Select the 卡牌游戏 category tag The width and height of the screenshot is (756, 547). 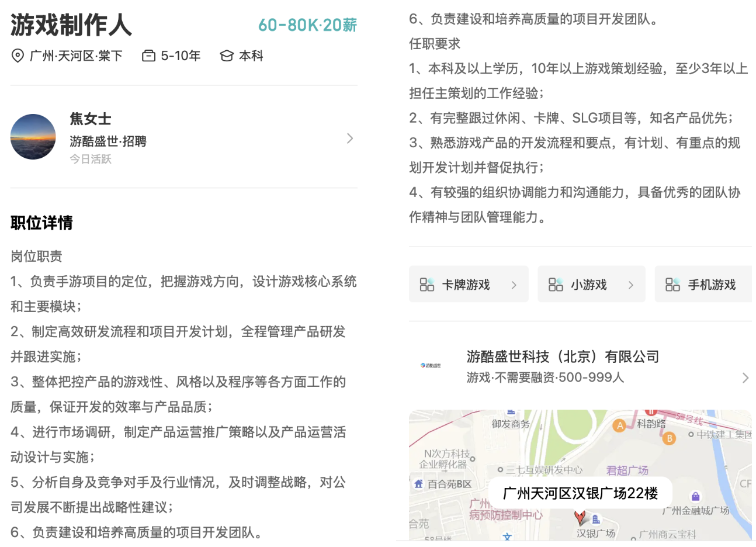click(x=466, y=285)
